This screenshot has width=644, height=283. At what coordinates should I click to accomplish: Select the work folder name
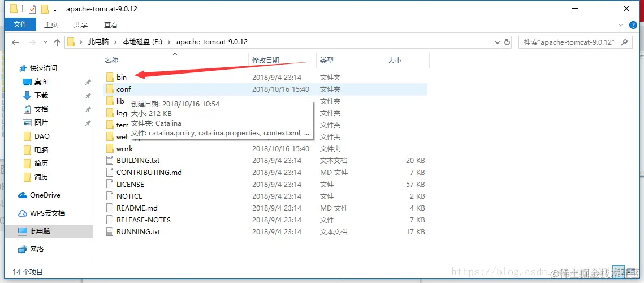tap(125, 148)
